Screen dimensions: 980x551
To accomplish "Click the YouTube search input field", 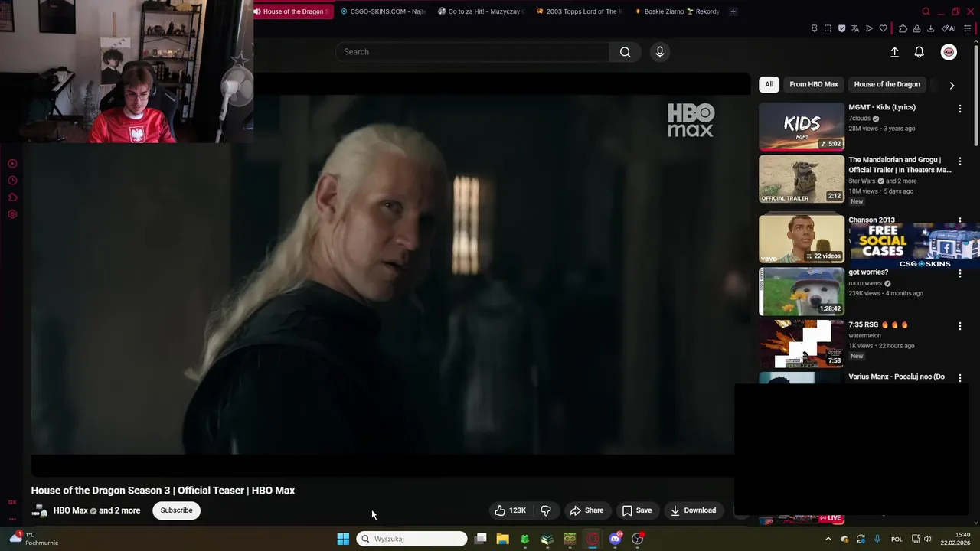I will pyautogui.click(x=472, y=52).
